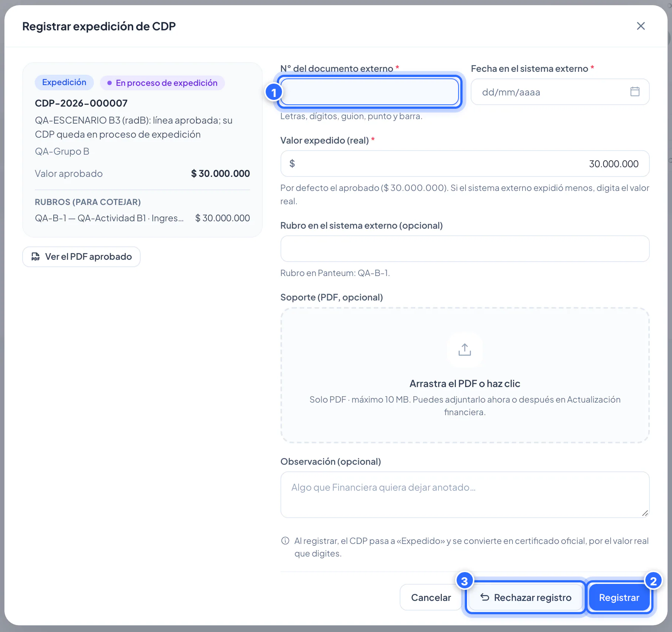
Task: Open the calendar date picker icon
Action: (x=635, y=91)
